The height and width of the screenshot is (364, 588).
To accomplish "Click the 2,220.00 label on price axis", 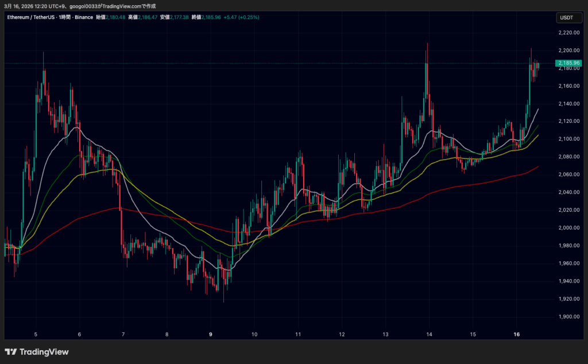I will (x=568, y=33).
